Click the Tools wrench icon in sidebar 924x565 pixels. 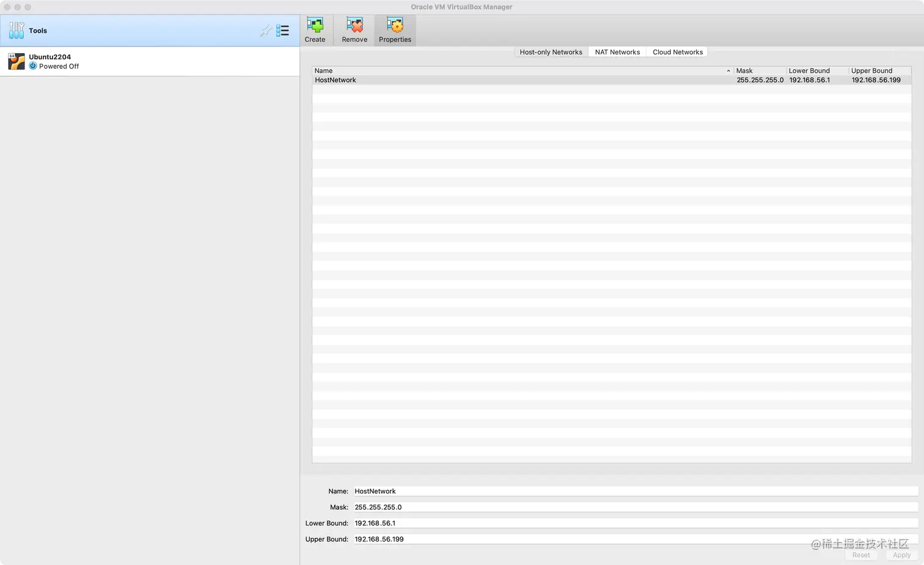coord(16,31)
